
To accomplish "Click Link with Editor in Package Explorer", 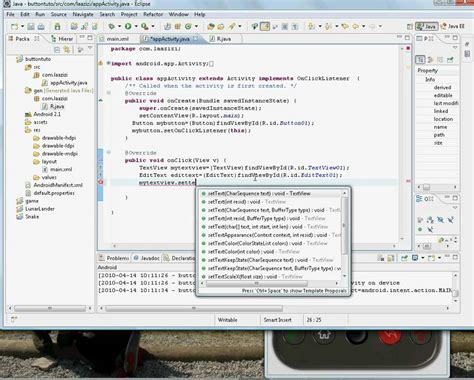I will pos(67,50).
